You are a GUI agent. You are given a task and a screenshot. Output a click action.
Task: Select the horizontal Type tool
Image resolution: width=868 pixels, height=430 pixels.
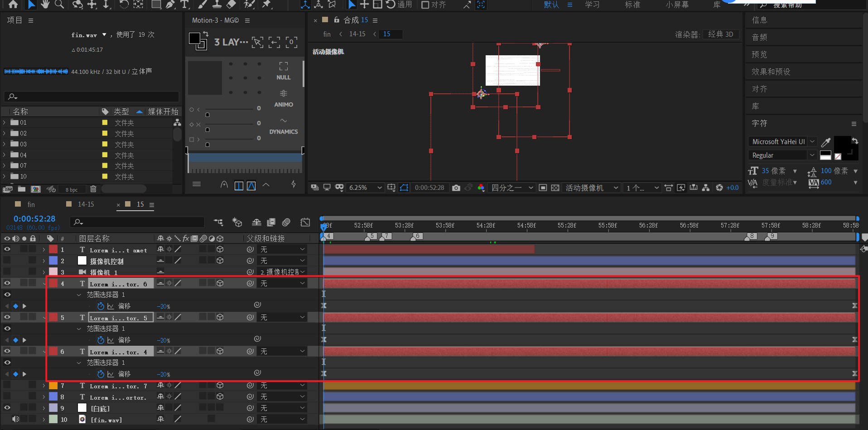tap(184, 5)
